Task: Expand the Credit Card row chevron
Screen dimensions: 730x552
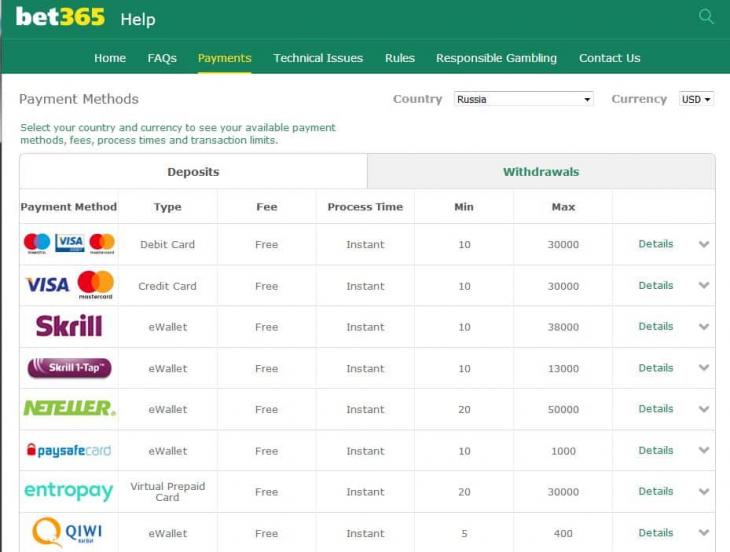Action: coord(704,285)
